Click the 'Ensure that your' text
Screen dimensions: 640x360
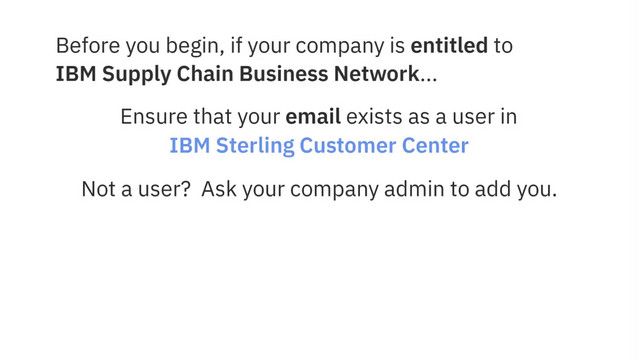pyautogui.click(x=200, y=117)
